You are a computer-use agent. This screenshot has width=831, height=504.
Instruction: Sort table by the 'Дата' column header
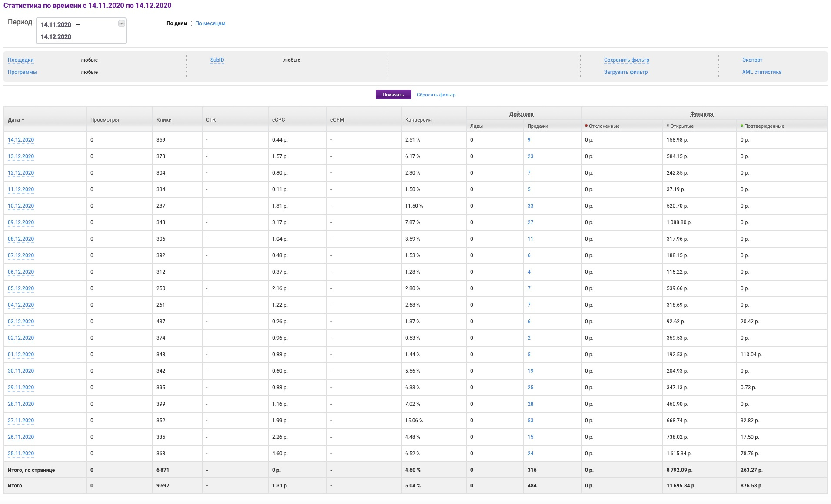point(14,120)
